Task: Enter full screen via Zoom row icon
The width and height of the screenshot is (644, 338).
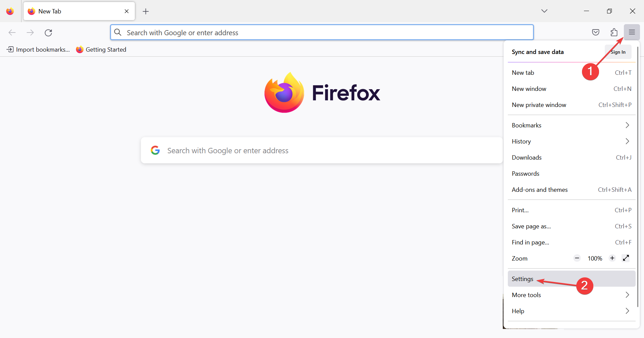Action: pyautogui.click(x=626, y=258)
